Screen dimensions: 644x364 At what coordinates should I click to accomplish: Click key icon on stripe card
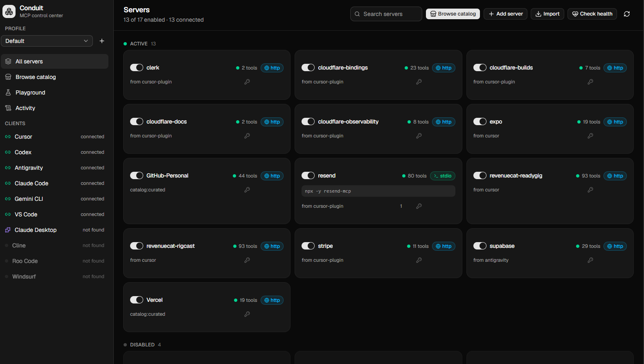[419, 260]
